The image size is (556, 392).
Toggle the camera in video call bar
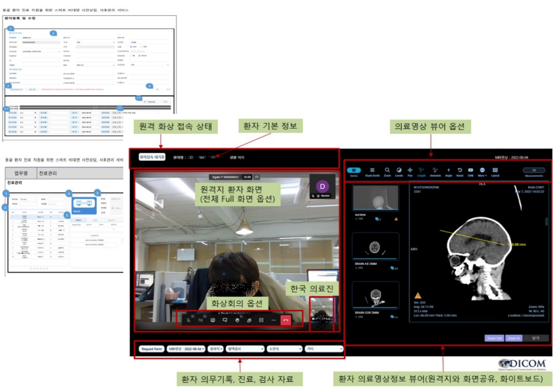tap(201, 320)
